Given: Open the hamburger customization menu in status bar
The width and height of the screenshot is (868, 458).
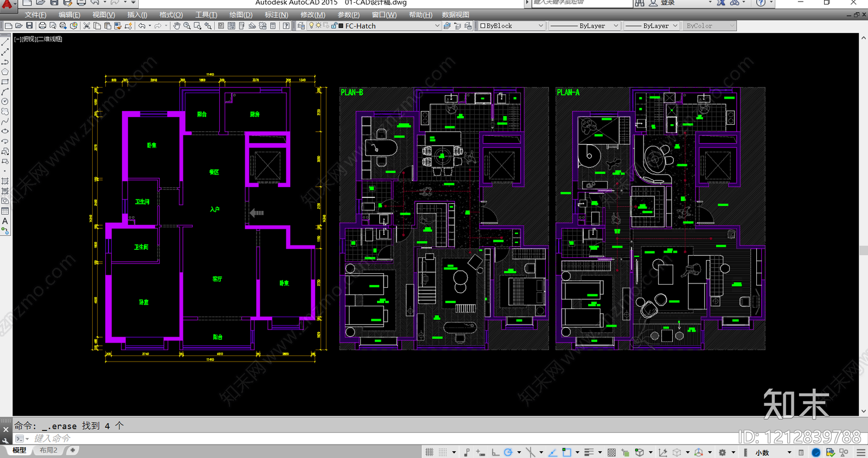Looking at the screenshot, I should click(861, 452).
